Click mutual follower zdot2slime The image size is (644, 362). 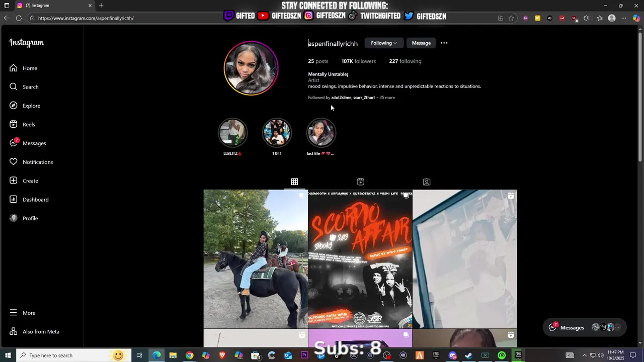[x=341, y=98]
